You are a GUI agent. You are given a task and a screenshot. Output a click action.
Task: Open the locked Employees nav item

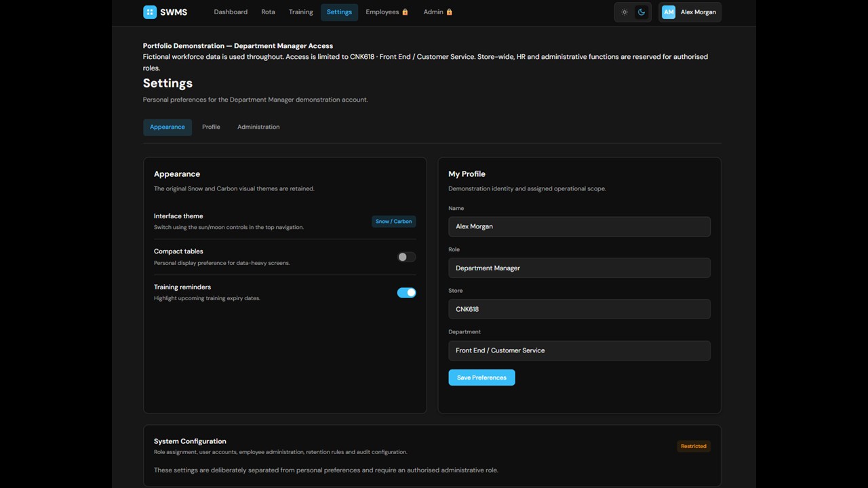tap(387, 12)
